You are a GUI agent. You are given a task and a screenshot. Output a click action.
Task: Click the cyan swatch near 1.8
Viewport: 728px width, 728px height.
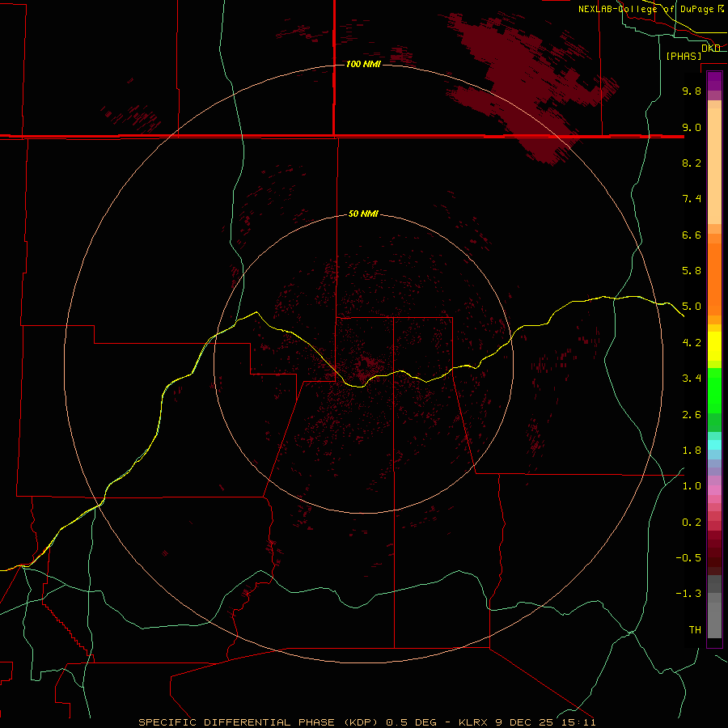[714, 445]
